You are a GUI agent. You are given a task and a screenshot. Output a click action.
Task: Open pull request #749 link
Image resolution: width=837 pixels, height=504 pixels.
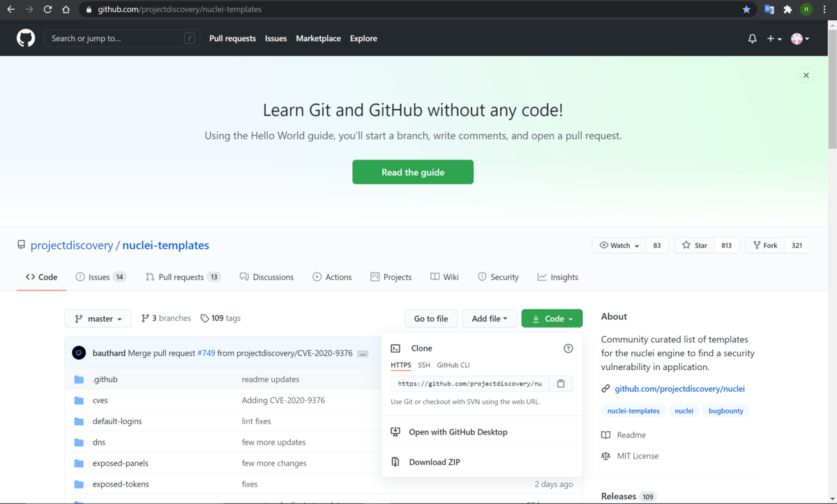click(206, 353)
